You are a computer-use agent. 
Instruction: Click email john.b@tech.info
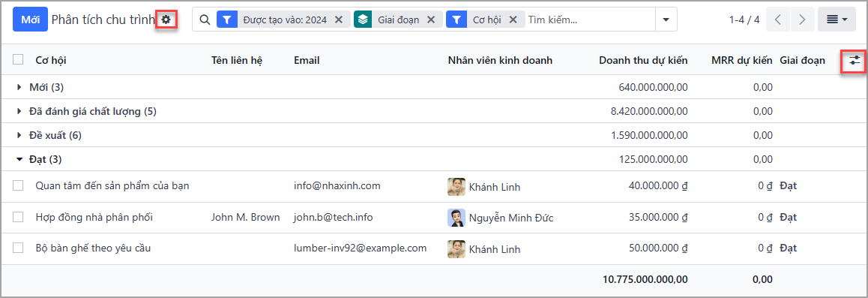[334, 218]
